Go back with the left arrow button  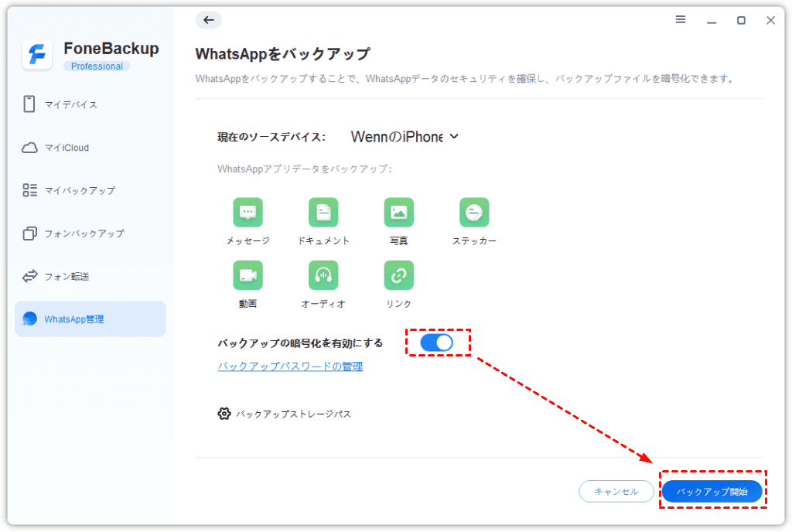(x=209, y=20)
